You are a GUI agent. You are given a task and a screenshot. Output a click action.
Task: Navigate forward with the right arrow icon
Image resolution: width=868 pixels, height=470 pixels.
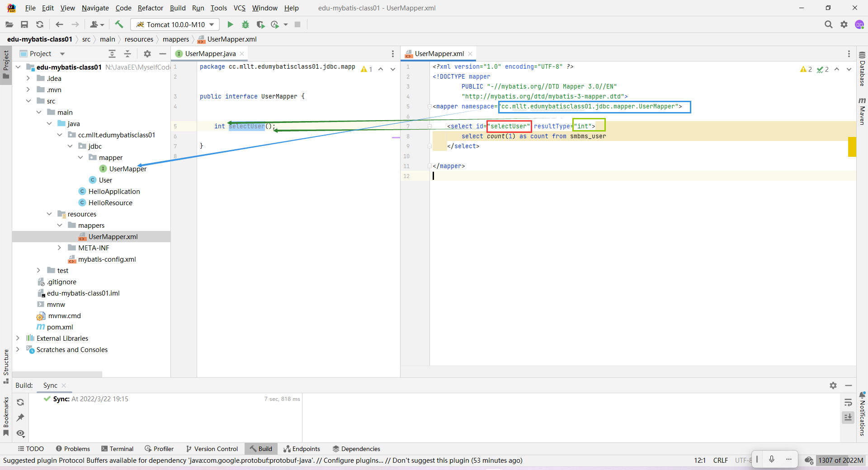75,24
